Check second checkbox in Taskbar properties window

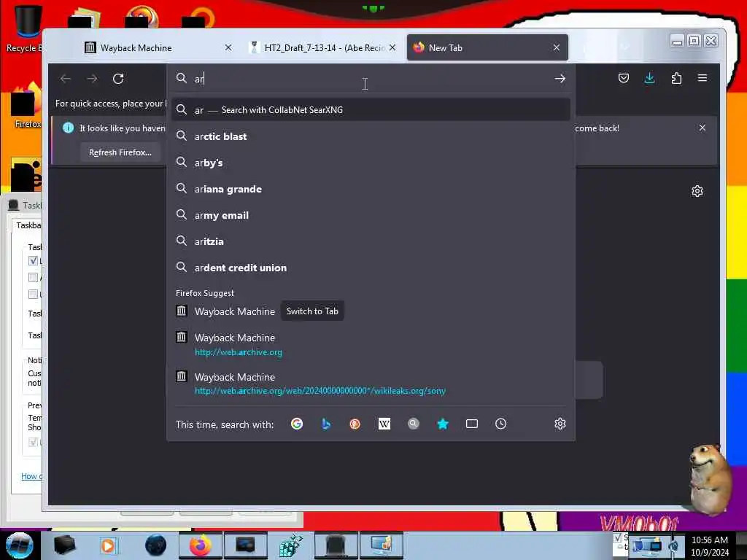tap(33, 277)
